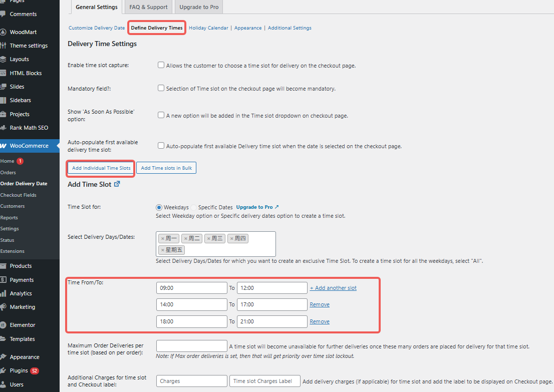
Task: Click the Marketing megaphone icon
Action: (3, 307)
